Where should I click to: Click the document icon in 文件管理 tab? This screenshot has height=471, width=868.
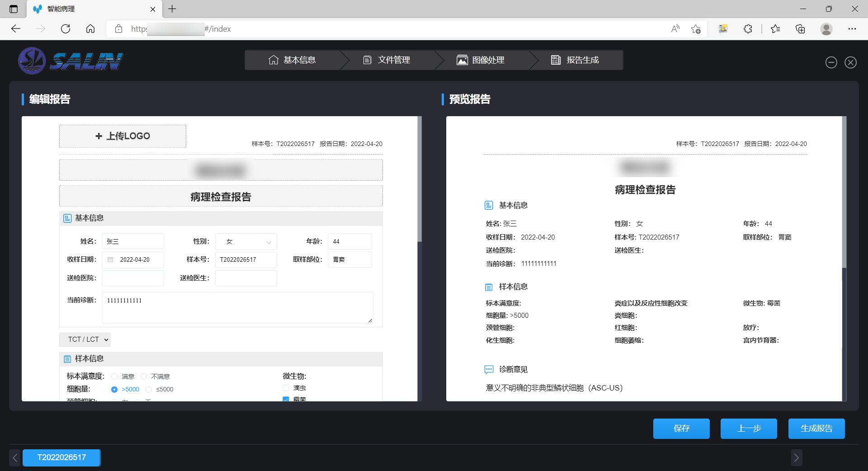click(368, 60)
